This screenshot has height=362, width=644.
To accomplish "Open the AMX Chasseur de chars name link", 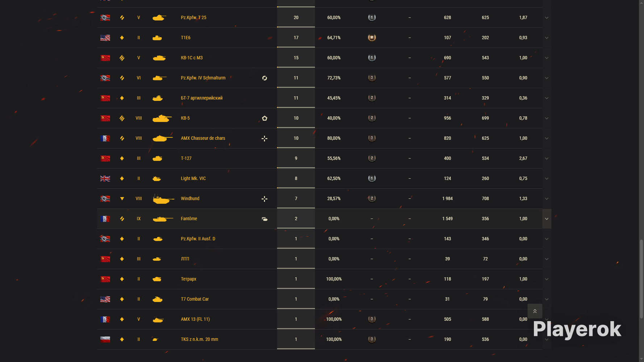I will 203,138.
